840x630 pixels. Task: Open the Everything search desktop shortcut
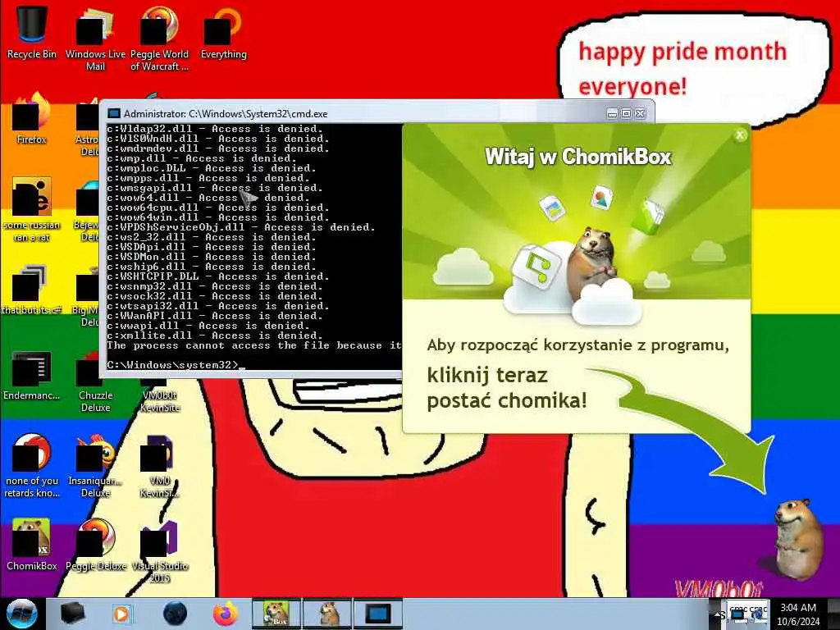click(x=223, y=32)
